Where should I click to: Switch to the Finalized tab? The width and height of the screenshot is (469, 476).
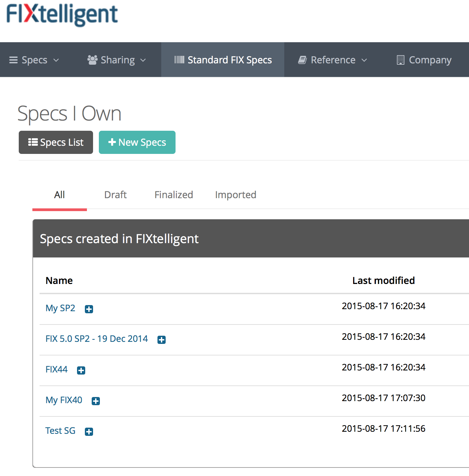(x=174, y=195)
